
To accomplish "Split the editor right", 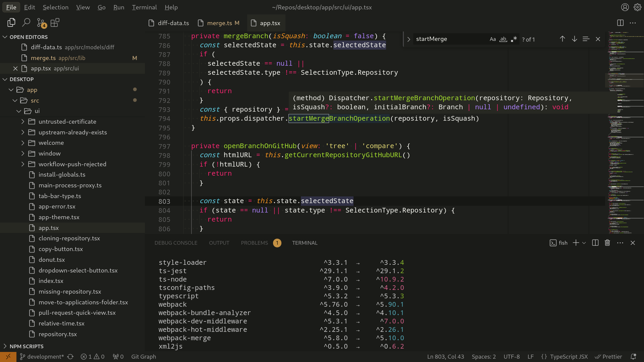I will pos(620,23).
